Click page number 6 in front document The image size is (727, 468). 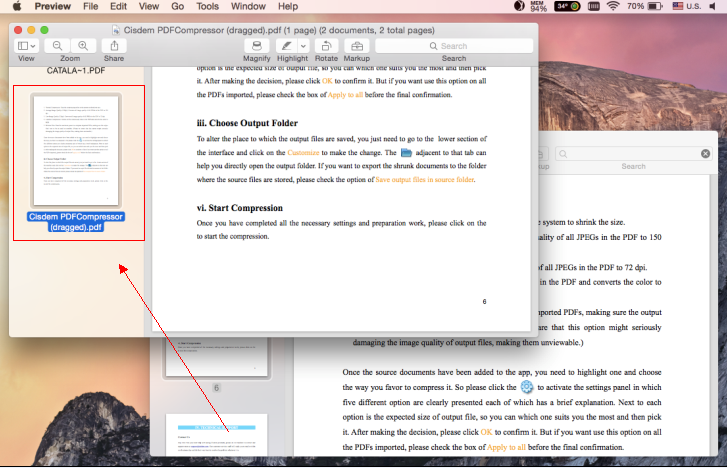click(485, 301)
